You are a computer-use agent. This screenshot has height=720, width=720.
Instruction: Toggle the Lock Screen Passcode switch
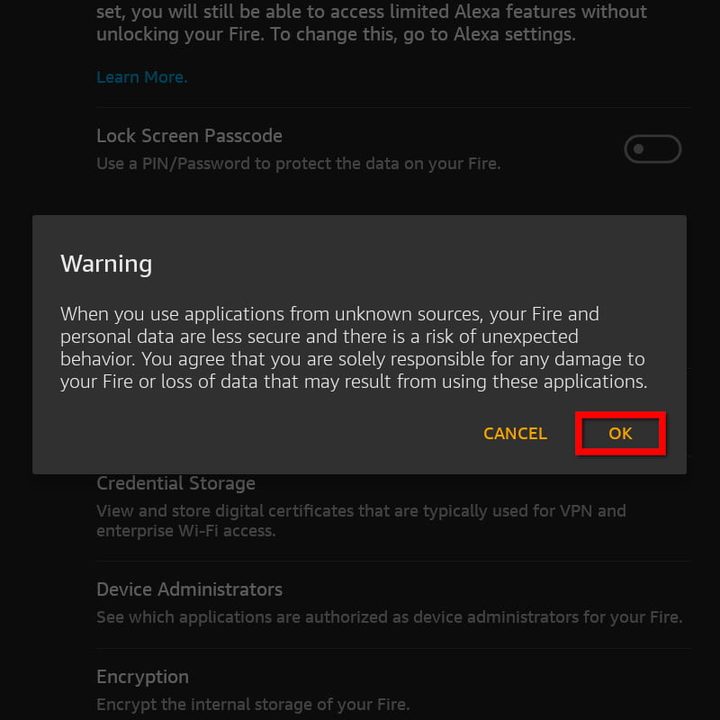[x=652, y=149]
